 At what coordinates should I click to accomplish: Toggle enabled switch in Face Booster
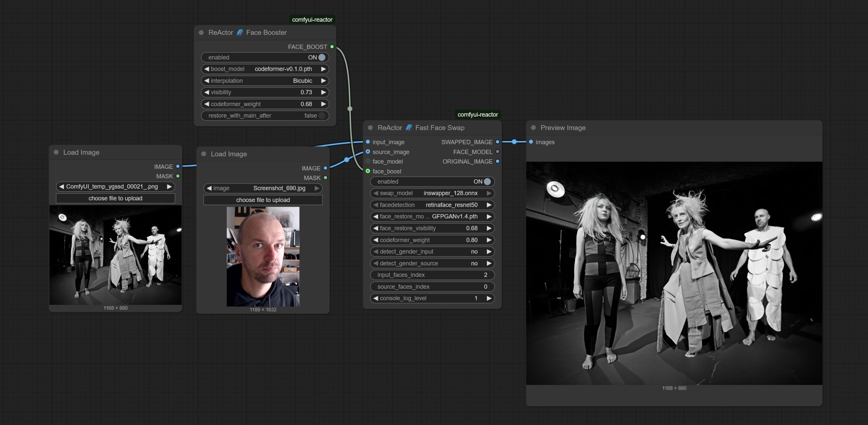[321, 58]
